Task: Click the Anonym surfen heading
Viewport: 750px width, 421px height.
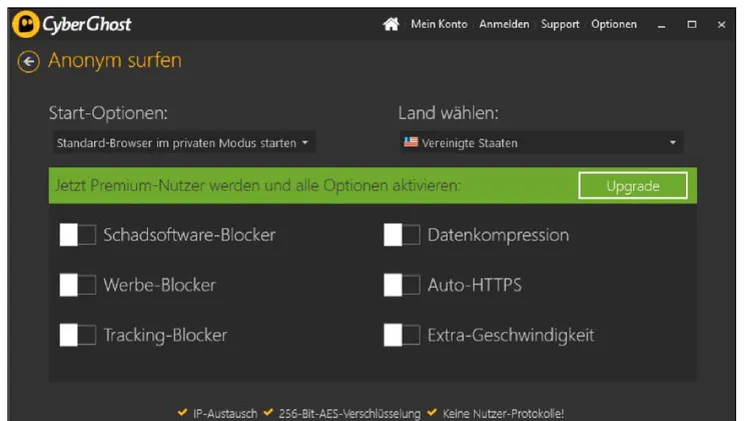Action: pos(115,61)
